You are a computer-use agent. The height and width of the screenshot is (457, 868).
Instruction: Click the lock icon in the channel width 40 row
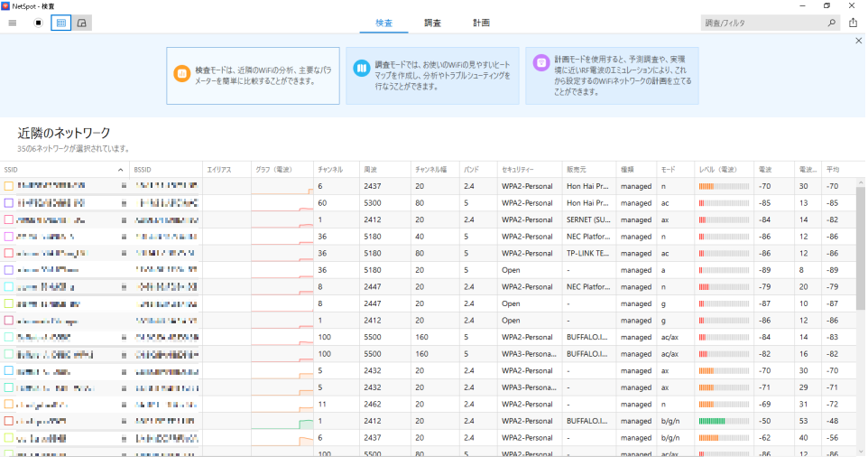(x=124, y=237)
